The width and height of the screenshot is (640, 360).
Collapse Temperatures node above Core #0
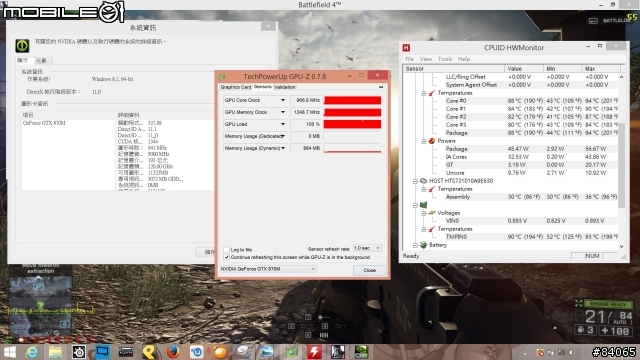click(x=424, y=93)
